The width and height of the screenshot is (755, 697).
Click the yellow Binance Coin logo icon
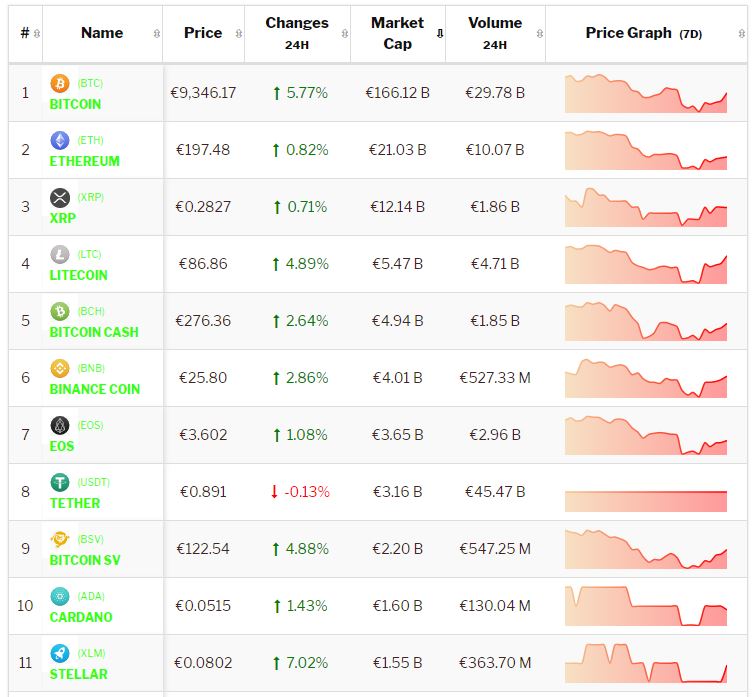click(59, 368)
